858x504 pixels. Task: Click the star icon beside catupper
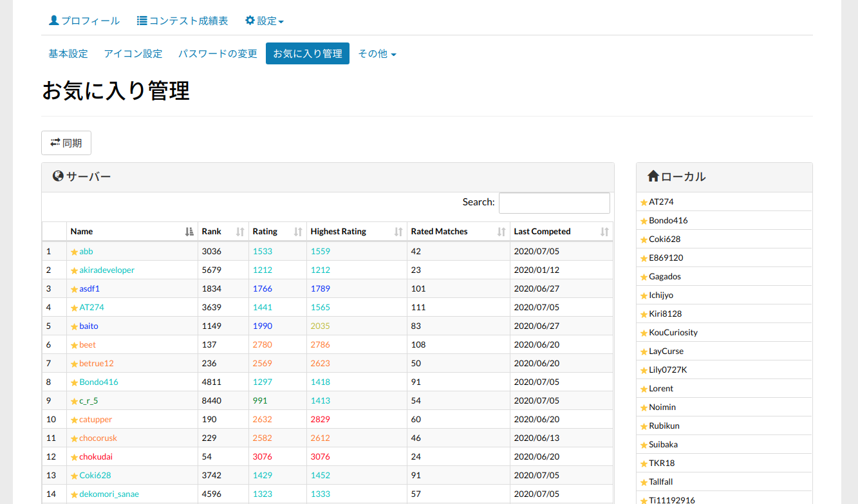(74, 420)
